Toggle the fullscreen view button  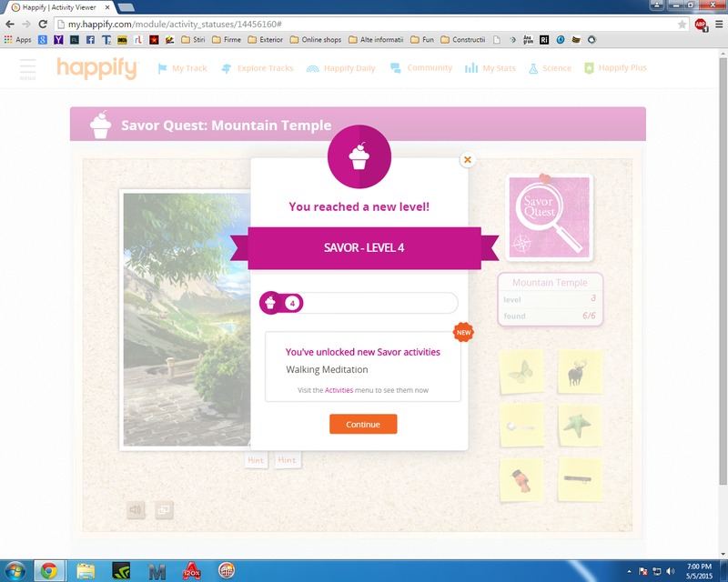pos(164,510)
